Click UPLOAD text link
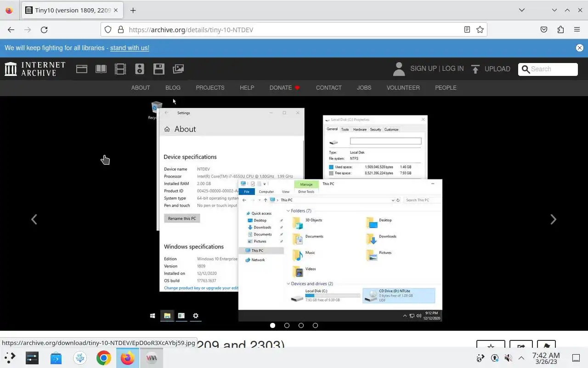 pyautogui.click(x=498, y=69)
